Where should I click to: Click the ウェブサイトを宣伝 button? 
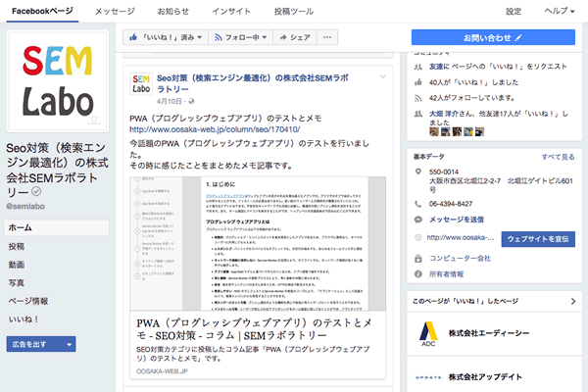538,239
